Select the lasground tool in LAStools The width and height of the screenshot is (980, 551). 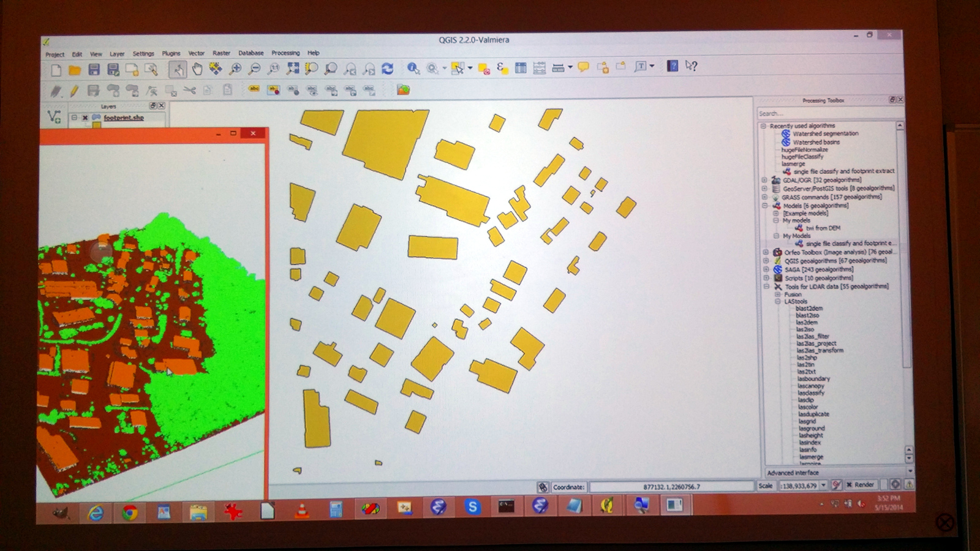pyautogui.click(x=812, y=429)
